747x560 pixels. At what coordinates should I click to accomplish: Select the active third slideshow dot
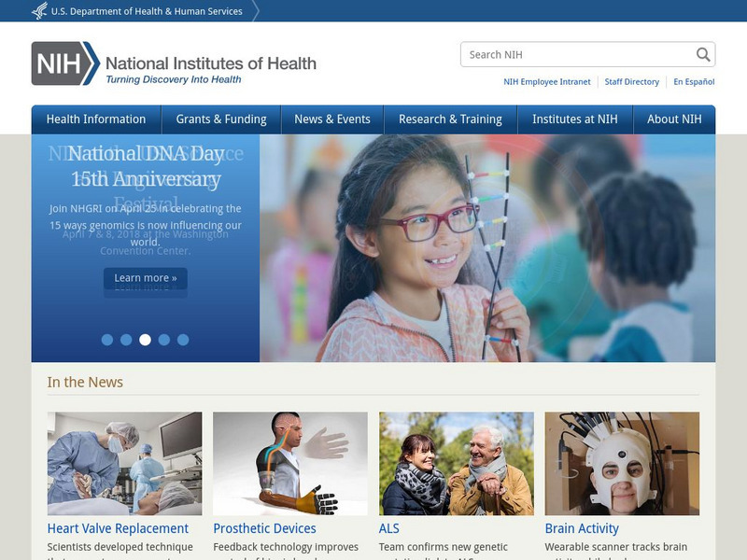pos(146,340)
